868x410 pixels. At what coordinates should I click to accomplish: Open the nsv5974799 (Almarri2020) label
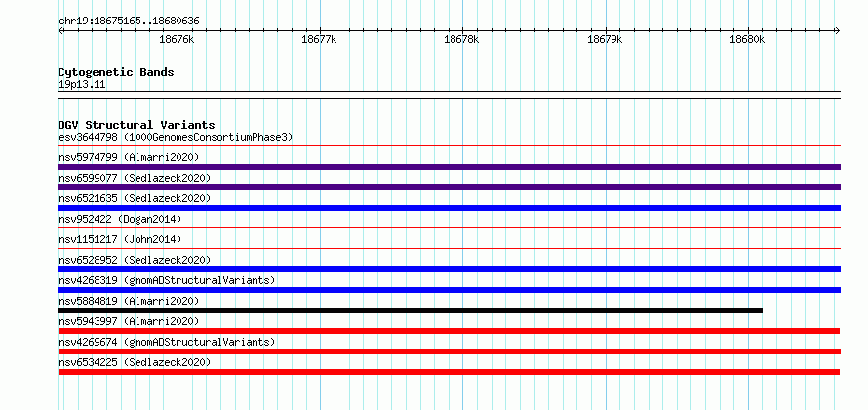[129, 157]
